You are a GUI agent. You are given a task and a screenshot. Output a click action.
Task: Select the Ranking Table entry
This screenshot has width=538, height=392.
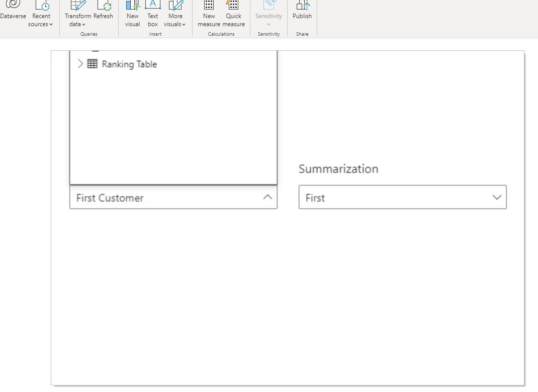click(x=129, y=64)
